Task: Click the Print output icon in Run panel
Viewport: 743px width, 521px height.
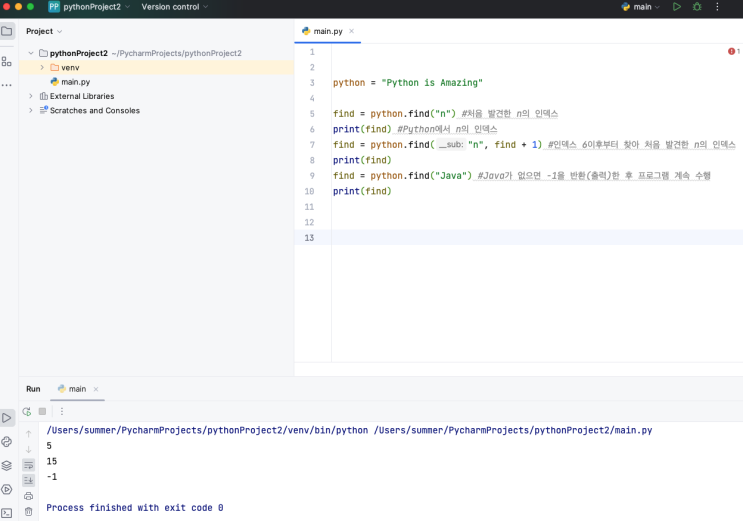Action: (x=28, y=496)
